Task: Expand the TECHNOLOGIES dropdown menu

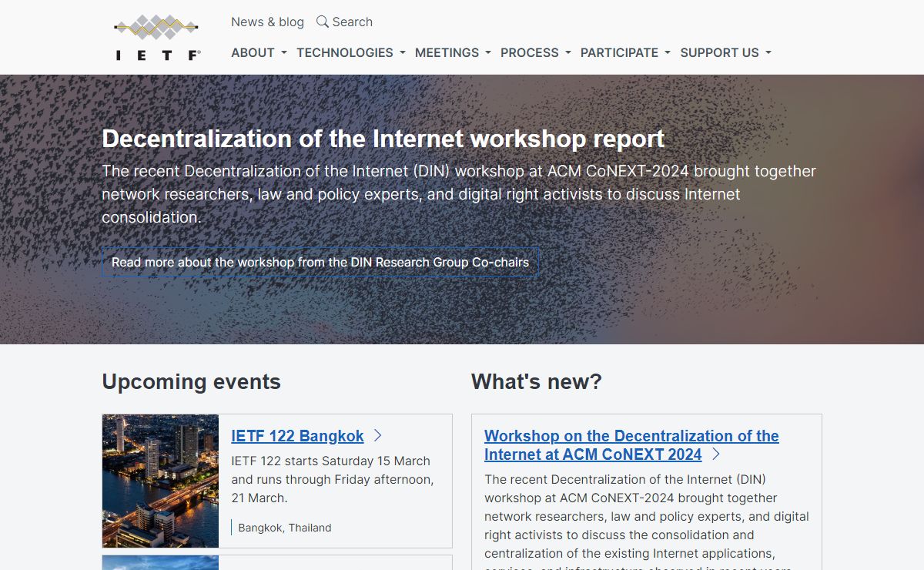Action: pyautogui.click(x=350, y=52)
